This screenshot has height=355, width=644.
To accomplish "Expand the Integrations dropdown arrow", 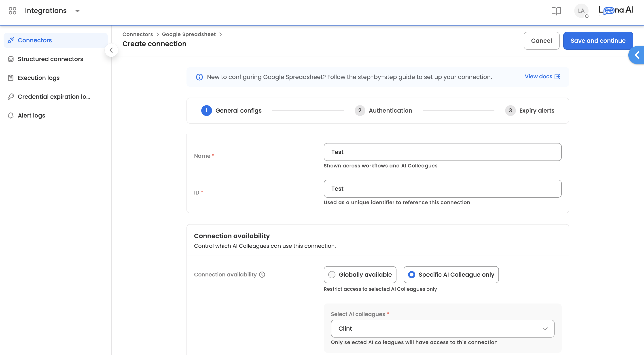I will pos(78,11).
